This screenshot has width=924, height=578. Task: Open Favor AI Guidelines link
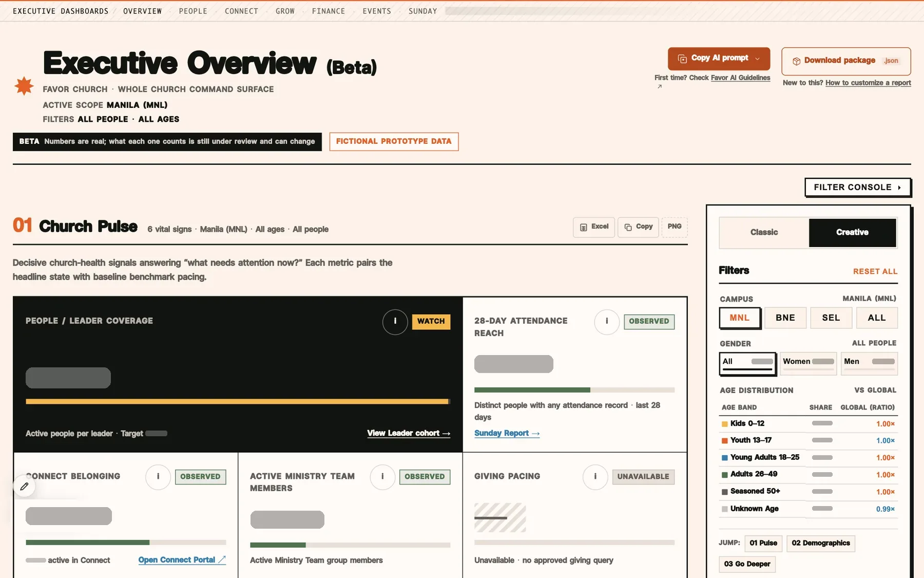tap(740, 78)
